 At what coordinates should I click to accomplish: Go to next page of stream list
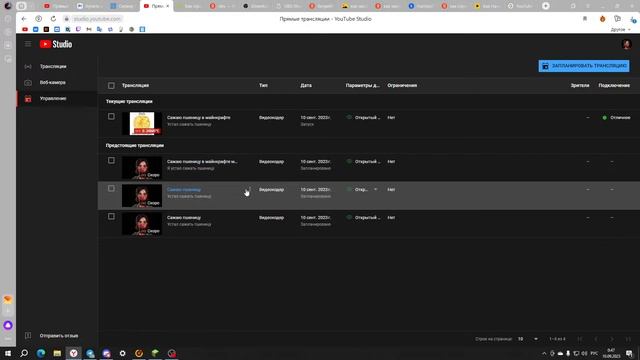click(612, 339)
